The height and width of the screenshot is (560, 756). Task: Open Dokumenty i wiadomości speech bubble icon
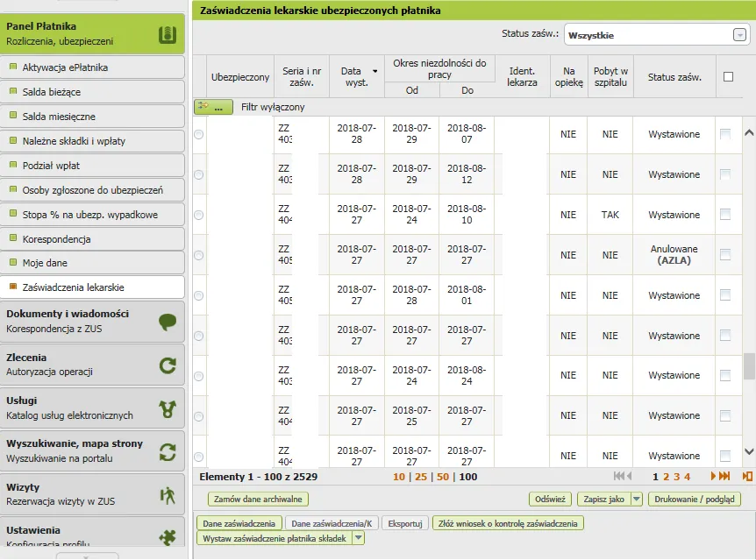[168, 322]
